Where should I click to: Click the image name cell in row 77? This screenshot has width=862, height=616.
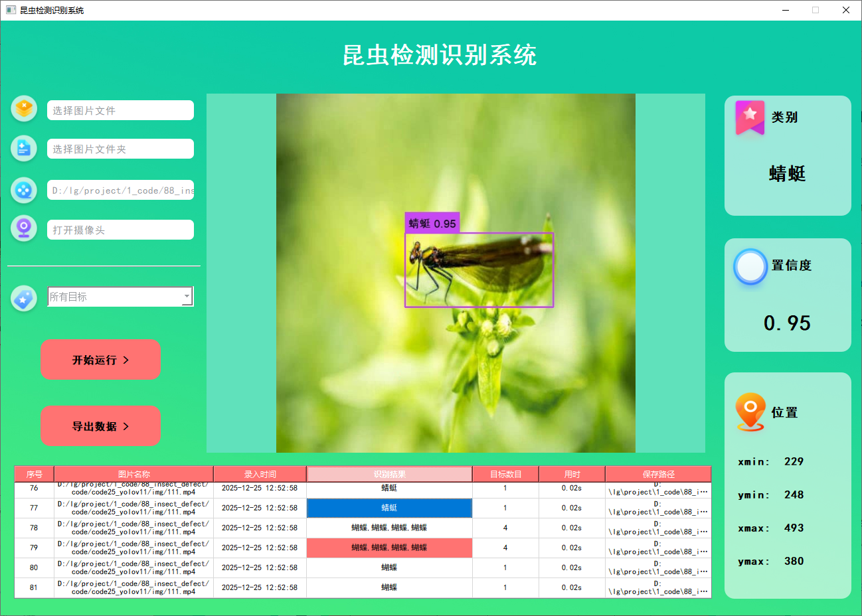[x=133, y=508]
